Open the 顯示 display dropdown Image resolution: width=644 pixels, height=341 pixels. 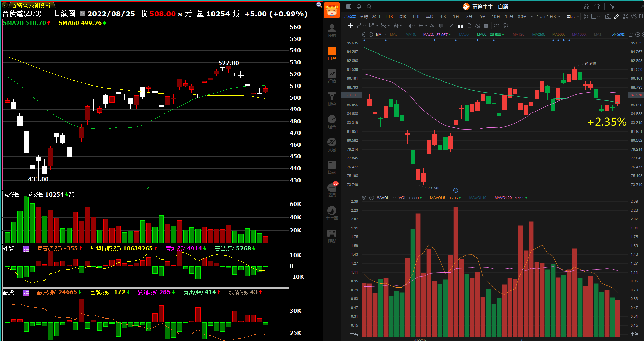(573, 16)
